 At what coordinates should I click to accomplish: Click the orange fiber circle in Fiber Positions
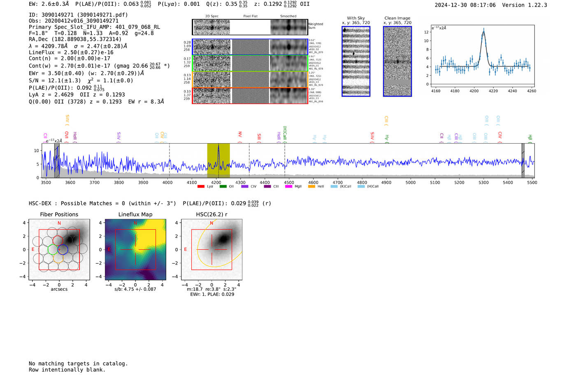pyautogui.click(x=58, y=258)
